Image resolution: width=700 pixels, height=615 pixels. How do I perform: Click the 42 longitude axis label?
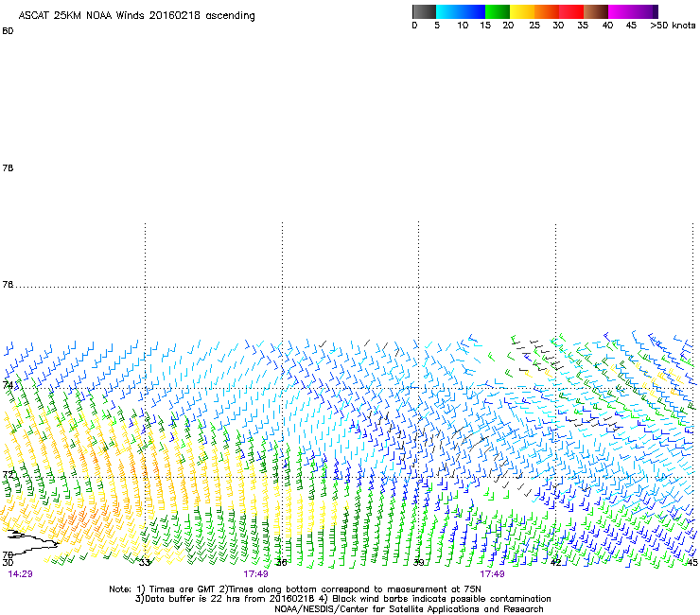click(x=555, y=562)
